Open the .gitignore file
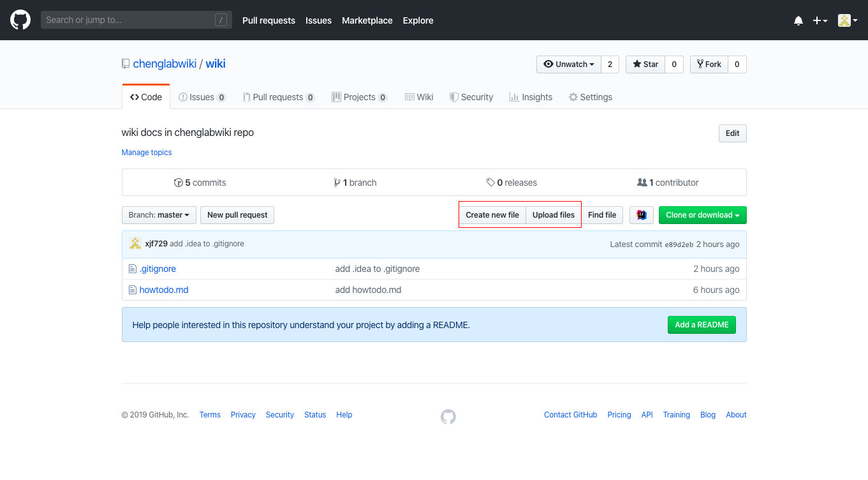This screenshot has height=480, width=868. pyautogui.click(x=158, y=269)
